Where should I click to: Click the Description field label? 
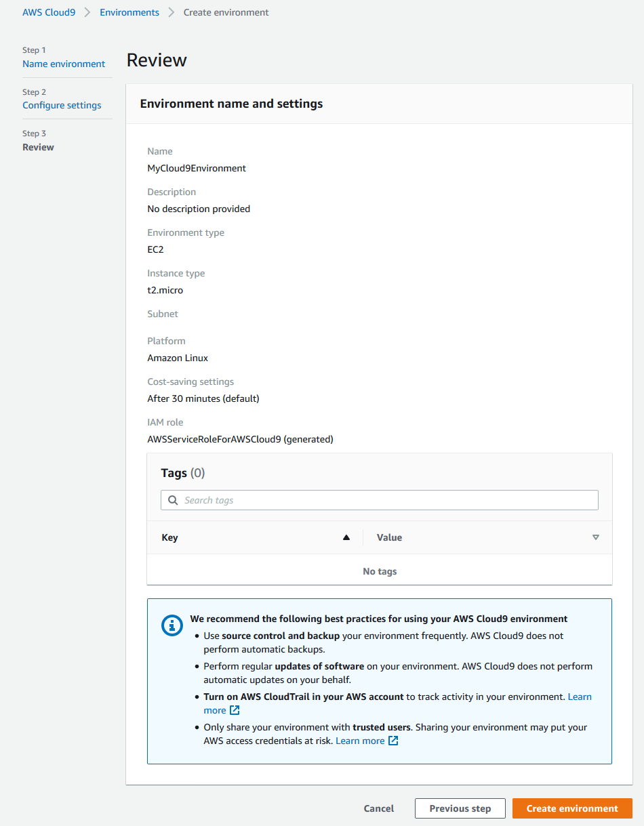172,192
